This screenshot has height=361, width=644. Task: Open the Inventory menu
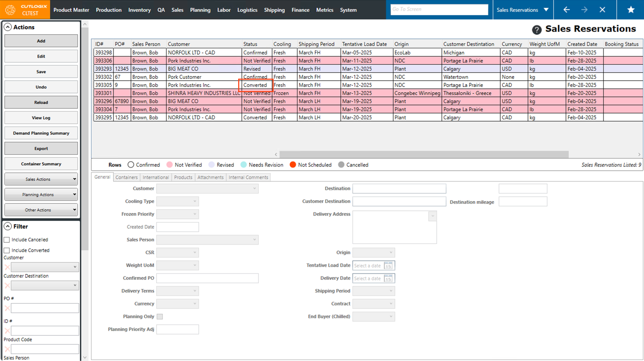[139, 10]
